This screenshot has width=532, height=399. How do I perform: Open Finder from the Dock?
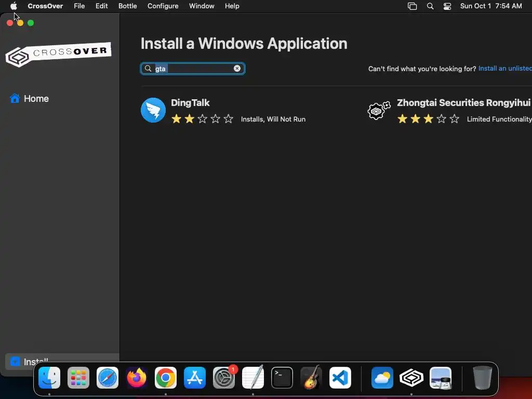click(x=49, y=378)
